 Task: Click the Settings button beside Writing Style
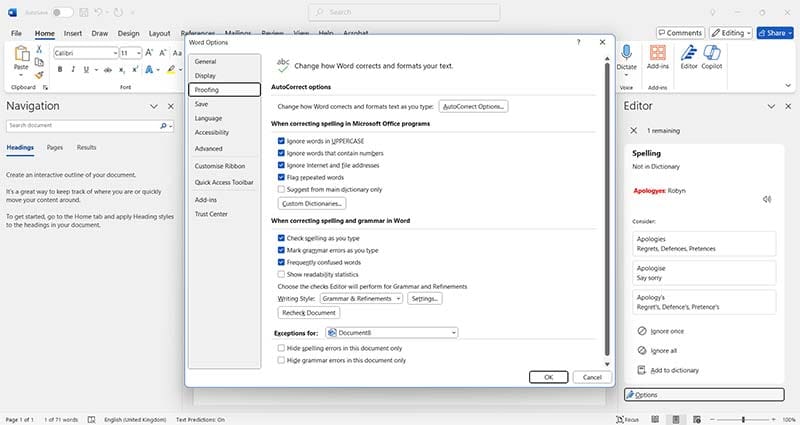[424, 298]
